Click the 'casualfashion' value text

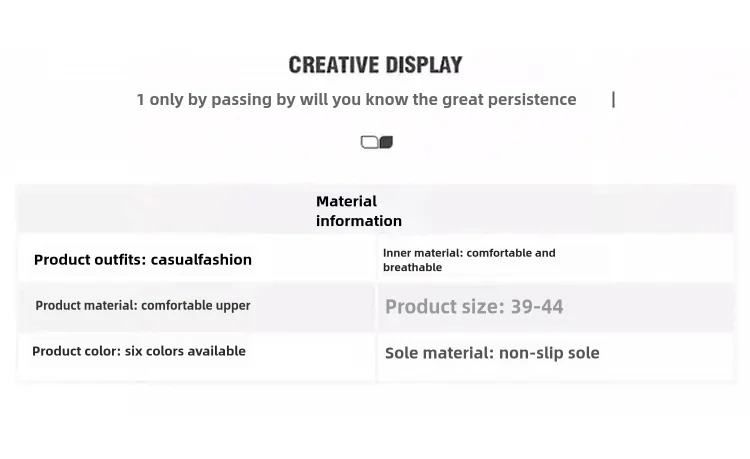tap(201, 260)
